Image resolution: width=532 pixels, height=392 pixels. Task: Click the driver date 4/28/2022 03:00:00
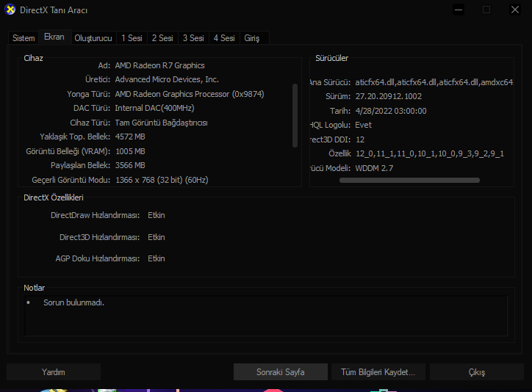pos(391,111)
